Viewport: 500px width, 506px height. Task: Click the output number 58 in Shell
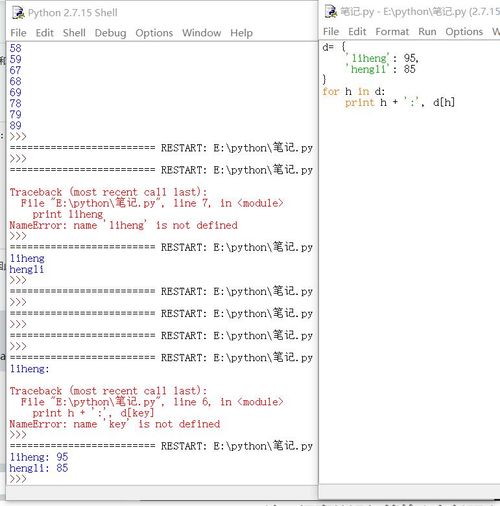[x=15, y=48]
